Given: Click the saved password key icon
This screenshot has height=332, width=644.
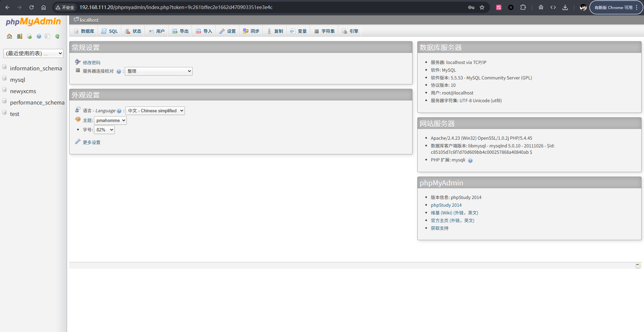Looking at the screenshot, I should pos(471,7).
